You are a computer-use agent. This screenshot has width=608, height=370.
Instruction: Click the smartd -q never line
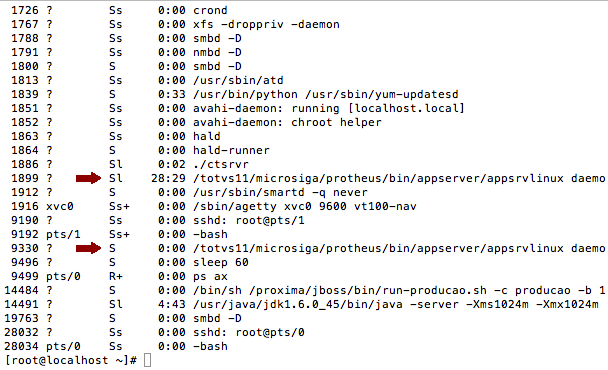(189, 192)
